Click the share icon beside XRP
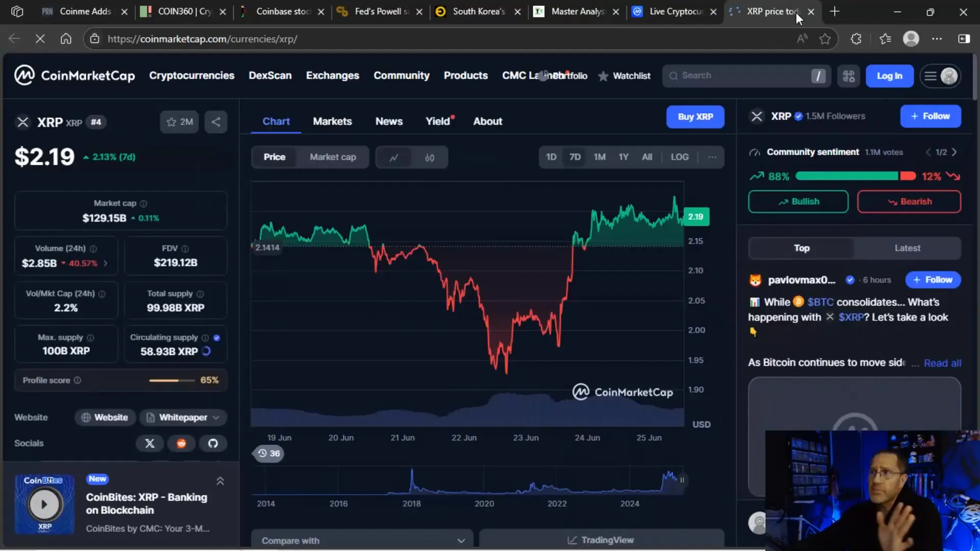 click(x=216, y=122)
